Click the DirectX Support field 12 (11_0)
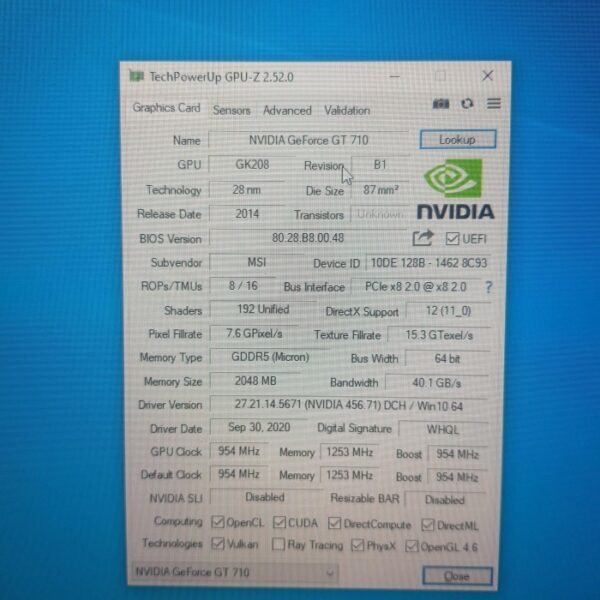This screenshot has height=600, width=600. (x=448, y=311)
